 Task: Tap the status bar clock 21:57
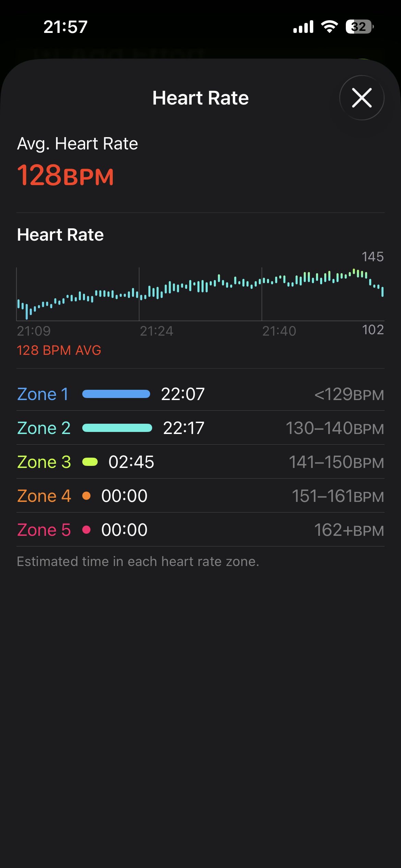(x=65, y=27)
